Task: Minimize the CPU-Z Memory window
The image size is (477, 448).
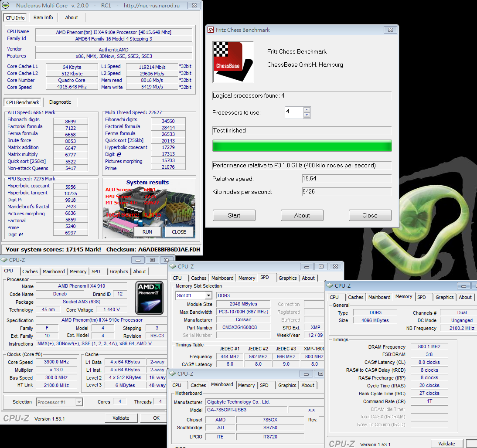Action: pyautogui.click(x=463, y=286)
